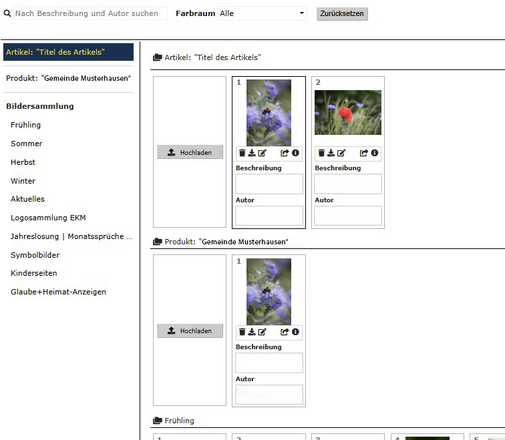505x440 pixels.
Task: Select the Artikel "Titel des Artikels" sidebar entry
Action: click(68, 52)
